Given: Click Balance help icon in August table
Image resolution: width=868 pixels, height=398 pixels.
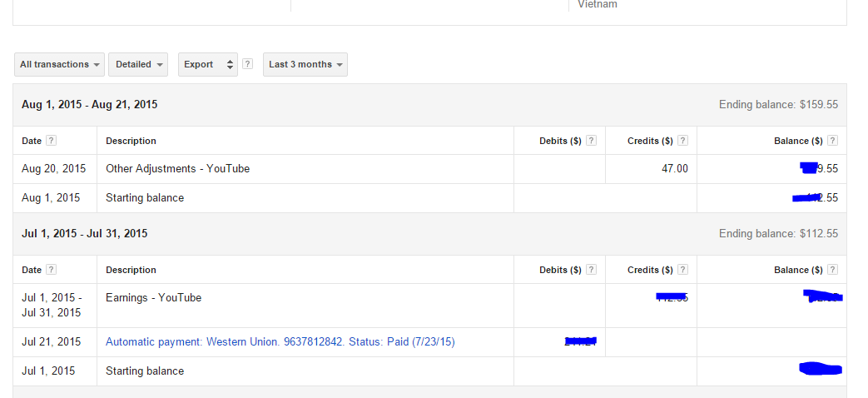Looking at the screenshot, I should [832, 141].
